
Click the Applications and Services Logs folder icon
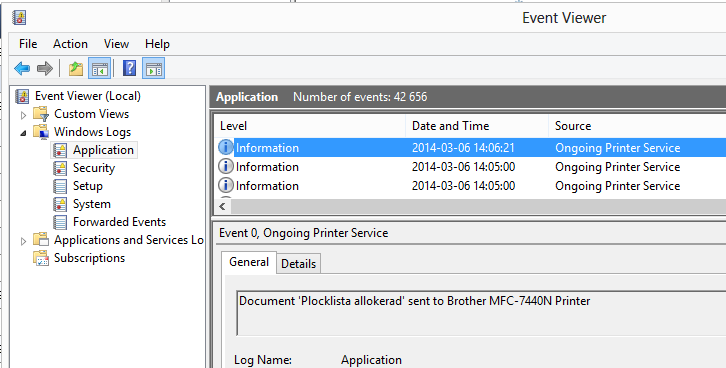pyautogui.click(x=41, y=240)
